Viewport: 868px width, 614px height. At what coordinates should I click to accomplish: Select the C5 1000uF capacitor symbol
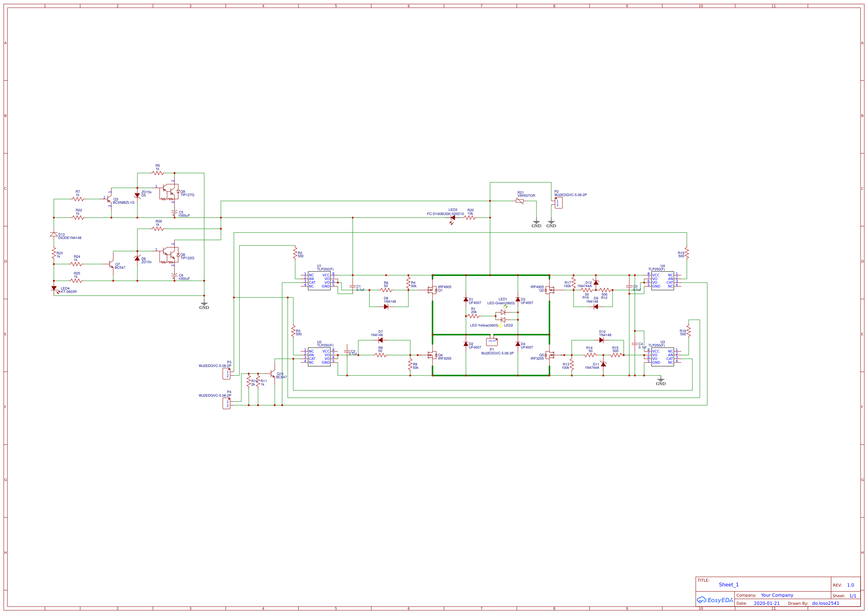click(174, 212)
